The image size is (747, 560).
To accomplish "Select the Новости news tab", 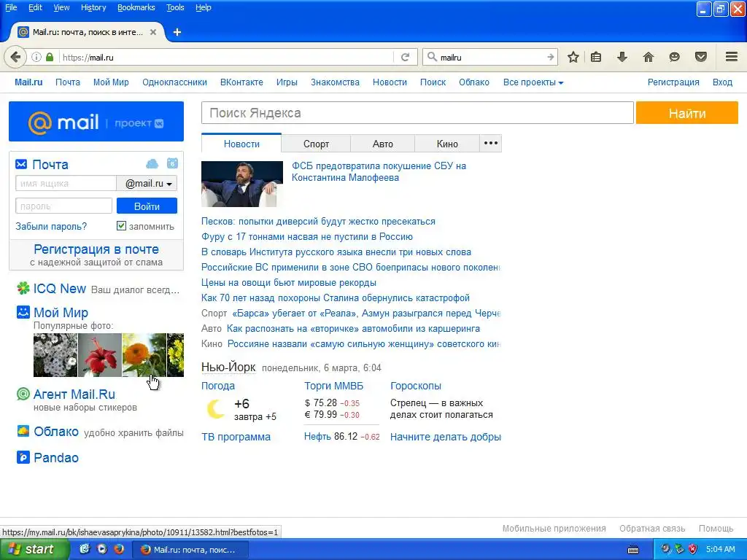I will click(x=241, y=144).
